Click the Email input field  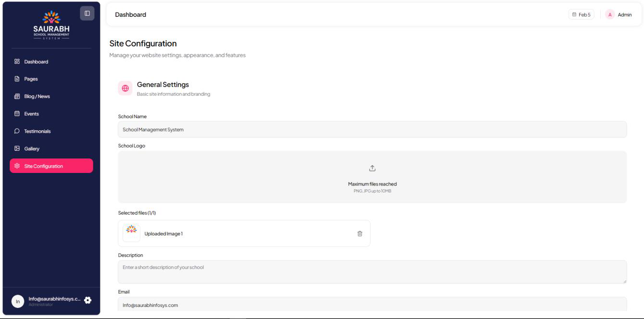click(x=372, y=305)
